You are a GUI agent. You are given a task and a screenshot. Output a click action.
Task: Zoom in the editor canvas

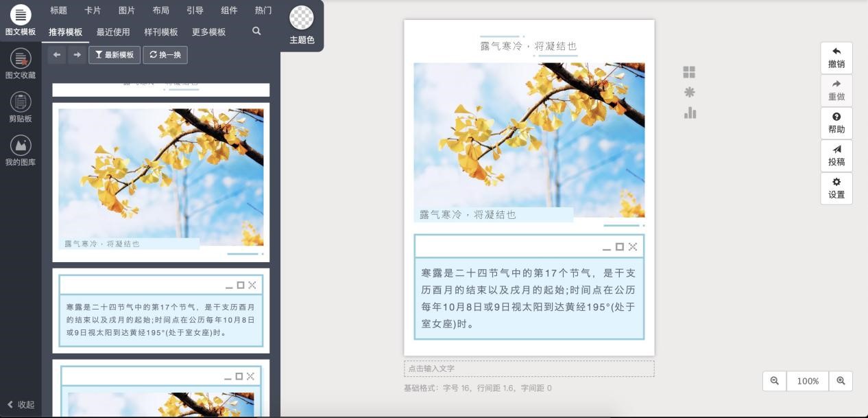click(841, 381)
